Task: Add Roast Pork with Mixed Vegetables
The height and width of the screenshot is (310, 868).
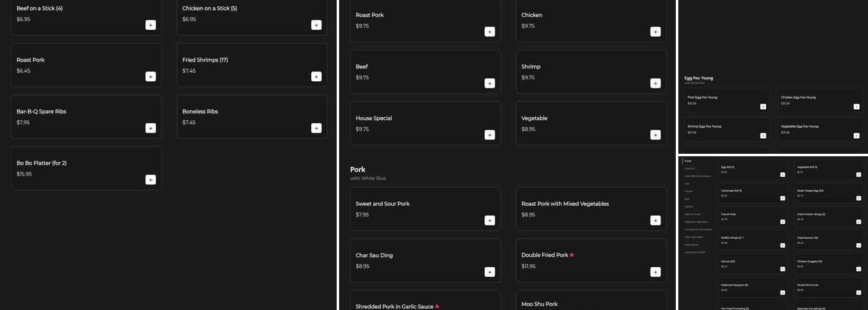Action: [x=655, y=220]
